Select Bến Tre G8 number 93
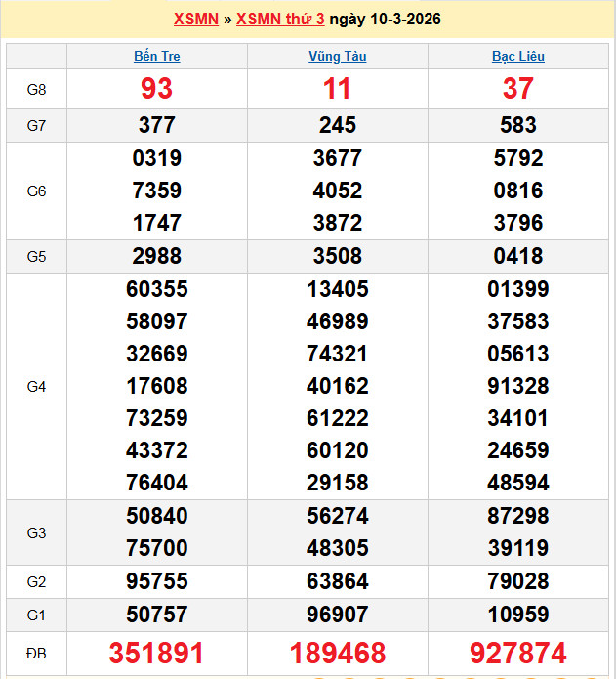The image size is (616, 679). [x=156, y=89]
